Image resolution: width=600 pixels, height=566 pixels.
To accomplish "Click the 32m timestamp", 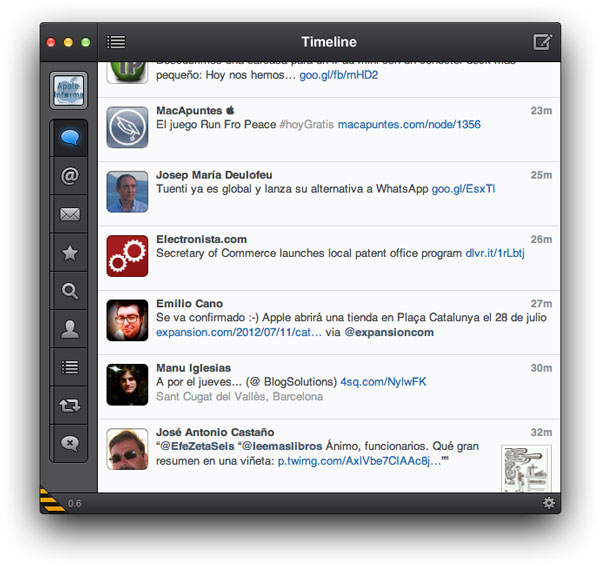I will tap(541, 432).
